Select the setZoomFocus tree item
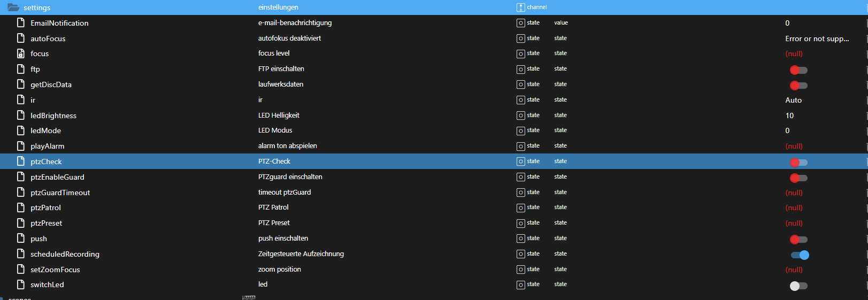The image size is (868, 300). [55, 270]
